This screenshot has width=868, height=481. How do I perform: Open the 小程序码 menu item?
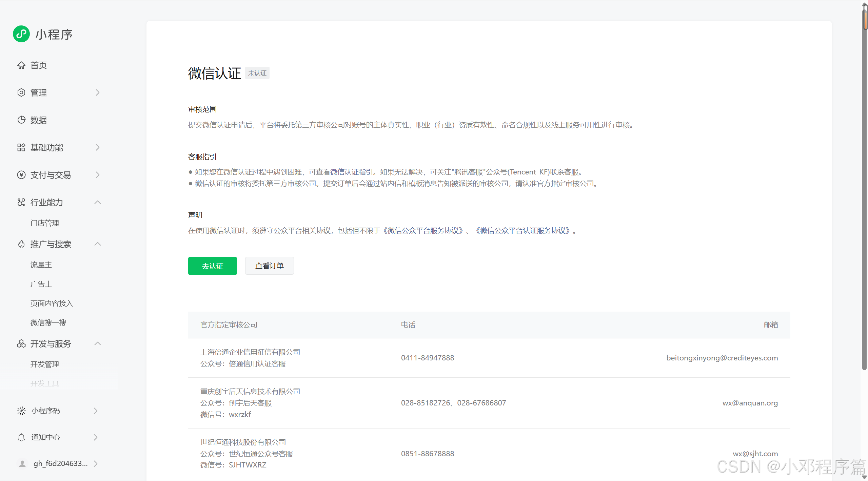tap(46, 411)
